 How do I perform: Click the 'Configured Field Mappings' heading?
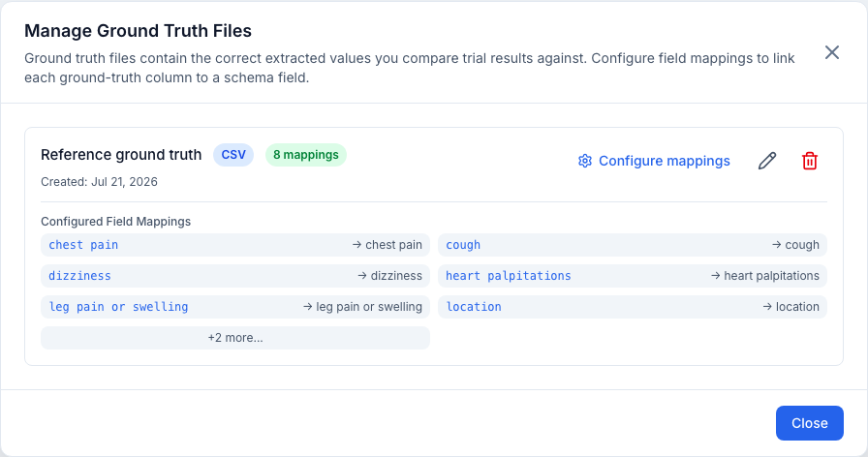(x=115, y=222)
